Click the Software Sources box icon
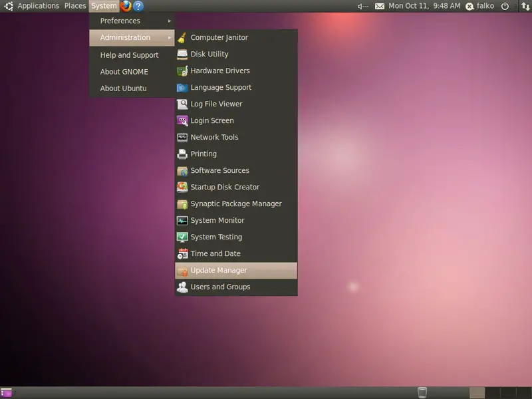532x399 pixels. coord(182,171)
